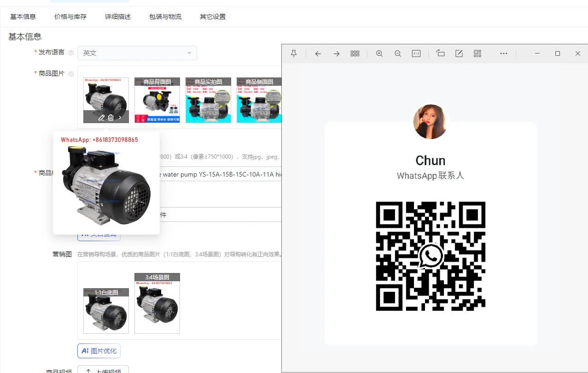Expand the 发布语言 language dropdown

click(x=137, y=53)
